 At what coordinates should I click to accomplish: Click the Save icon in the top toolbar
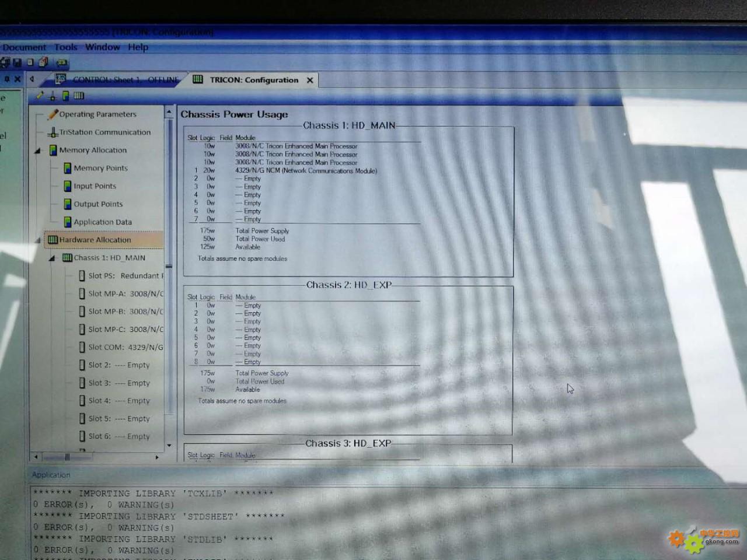pyautogui.click(x=17, y=62)
